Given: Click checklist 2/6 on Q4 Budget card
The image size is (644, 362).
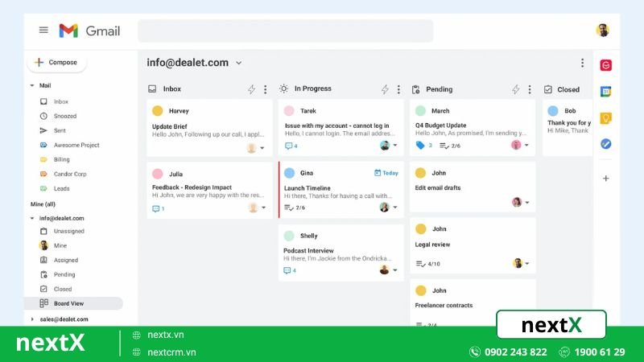Looking at the screenshot, I should pyautogui.click(x=450, y=146).
